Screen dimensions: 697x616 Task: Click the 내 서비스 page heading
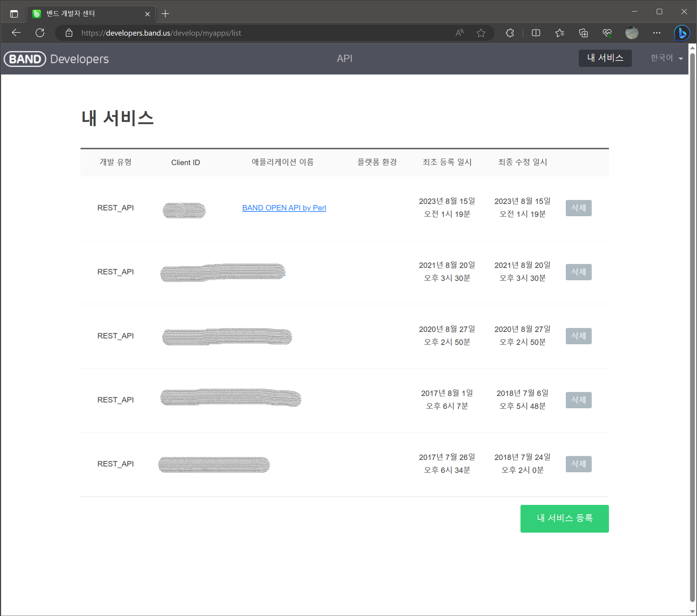click(x=118, y=118)
